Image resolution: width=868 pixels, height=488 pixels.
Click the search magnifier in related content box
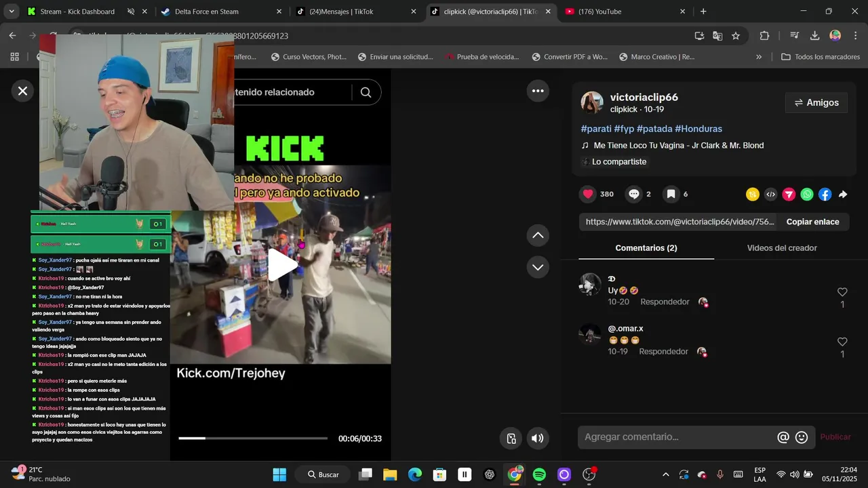(x=366, y=92)
